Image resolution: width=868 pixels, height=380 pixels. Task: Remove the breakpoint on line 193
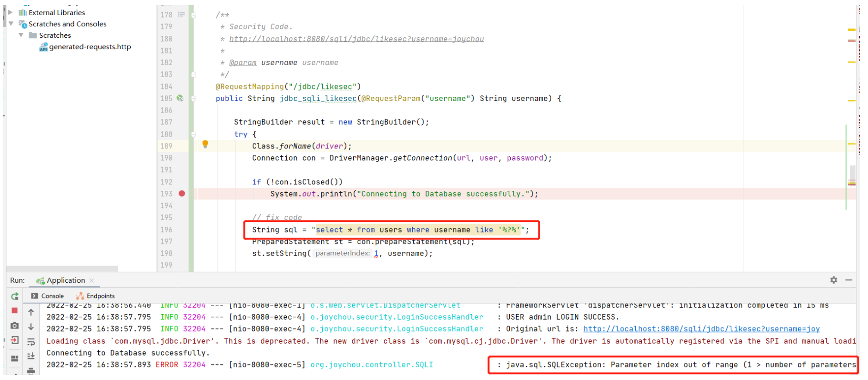[182, 194]
